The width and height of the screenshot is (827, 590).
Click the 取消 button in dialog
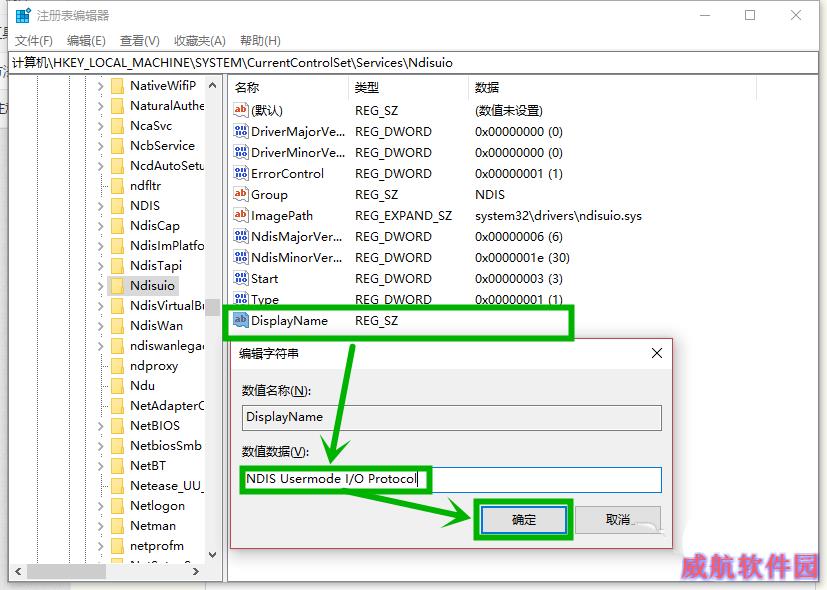pos(618,520)
